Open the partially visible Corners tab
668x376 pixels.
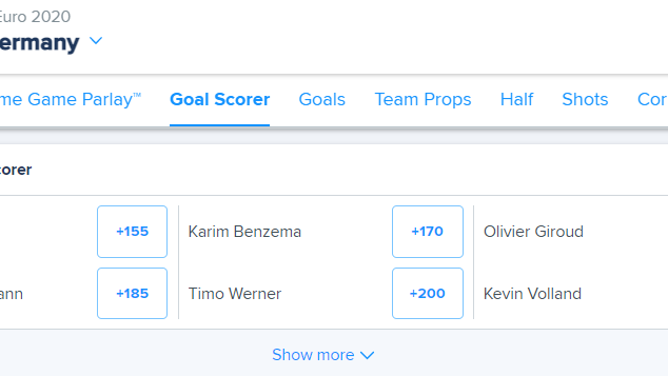pos(652,100)
